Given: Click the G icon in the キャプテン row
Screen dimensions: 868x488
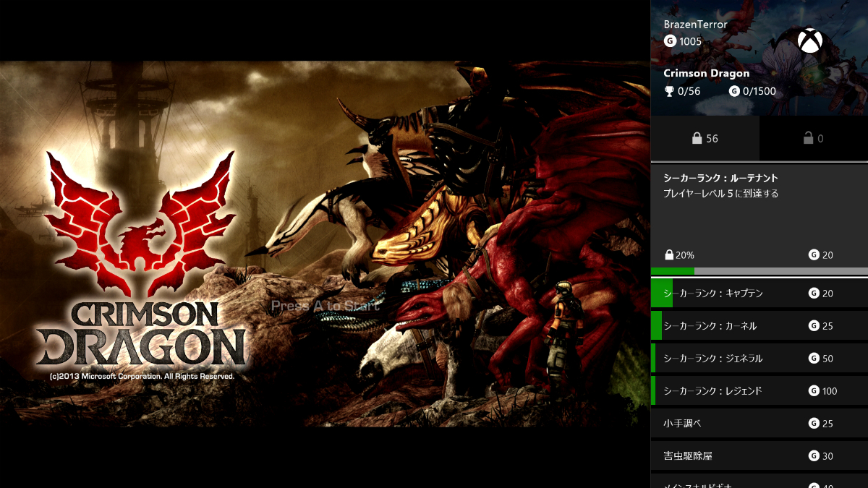Looking at the screenshot, I should coord(814,294).
